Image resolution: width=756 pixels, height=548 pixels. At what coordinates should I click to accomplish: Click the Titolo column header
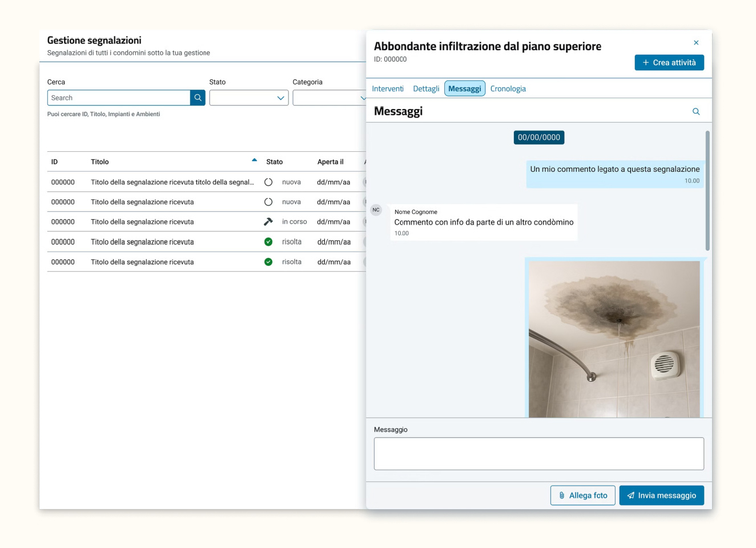coord(100,162)
